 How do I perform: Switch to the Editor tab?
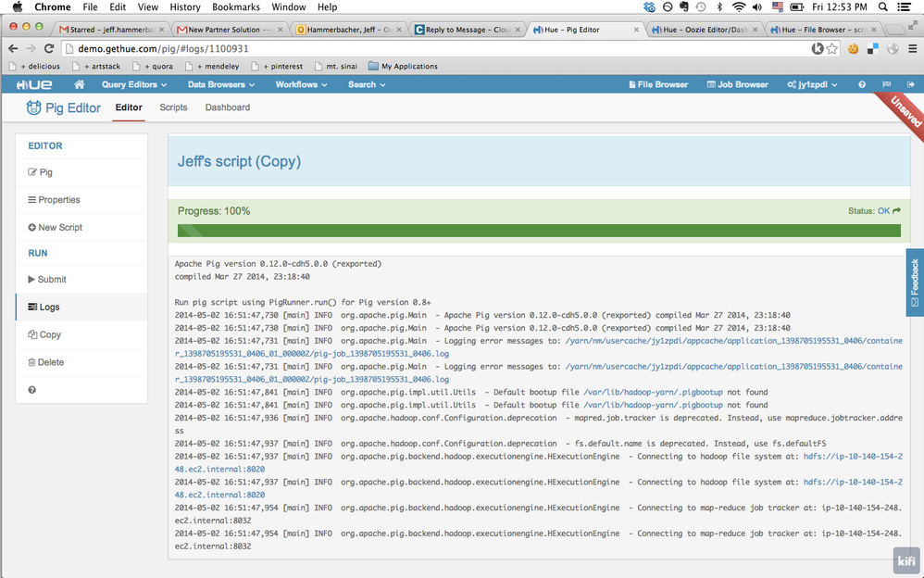coord(129,107)
